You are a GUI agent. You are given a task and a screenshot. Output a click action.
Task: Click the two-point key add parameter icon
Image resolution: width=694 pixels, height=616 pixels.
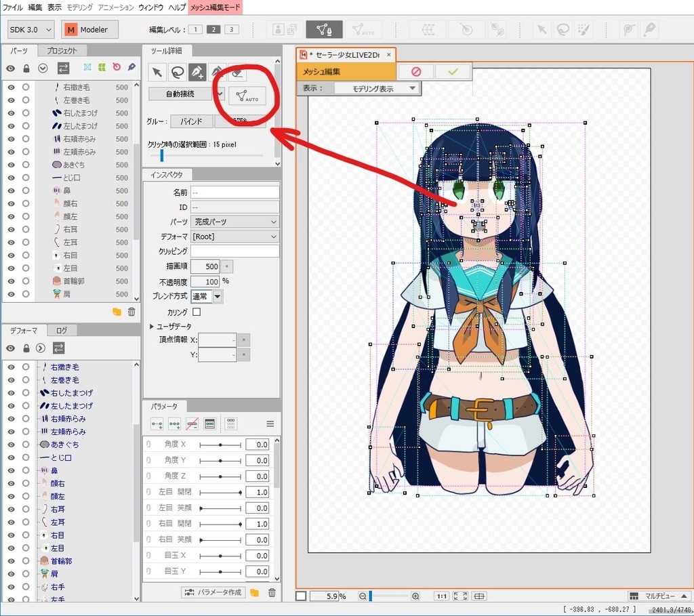coord(157,424)
